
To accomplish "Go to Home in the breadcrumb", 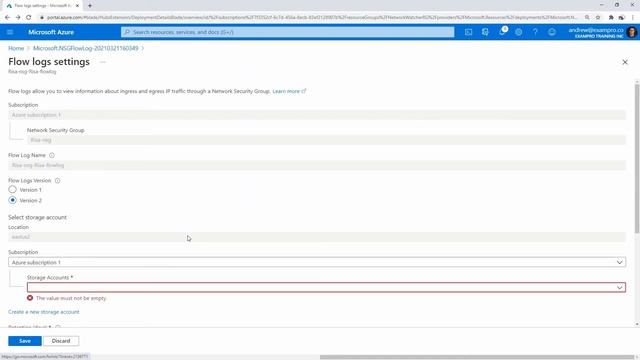I will 16,48.
